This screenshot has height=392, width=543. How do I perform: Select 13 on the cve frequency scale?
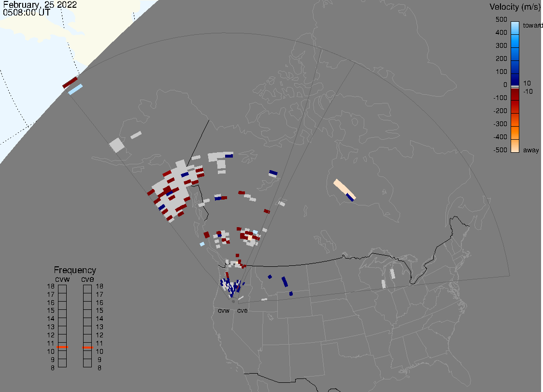tap(100, 327)
